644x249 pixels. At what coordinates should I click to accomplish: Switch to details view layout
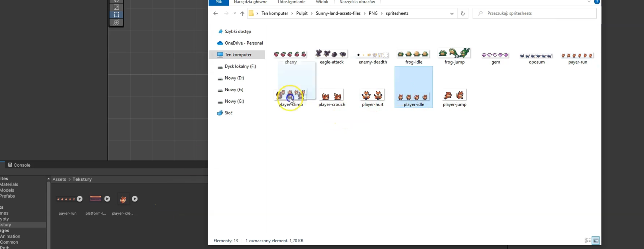point(588,240)
